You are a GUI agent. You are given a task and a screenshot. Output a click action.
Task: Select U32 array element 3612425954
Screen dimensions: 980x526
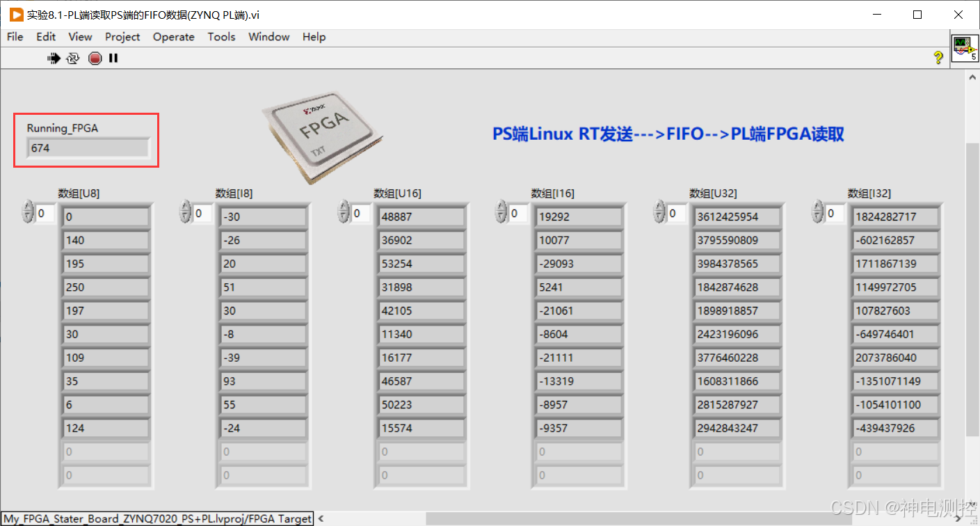coord(737,216)
